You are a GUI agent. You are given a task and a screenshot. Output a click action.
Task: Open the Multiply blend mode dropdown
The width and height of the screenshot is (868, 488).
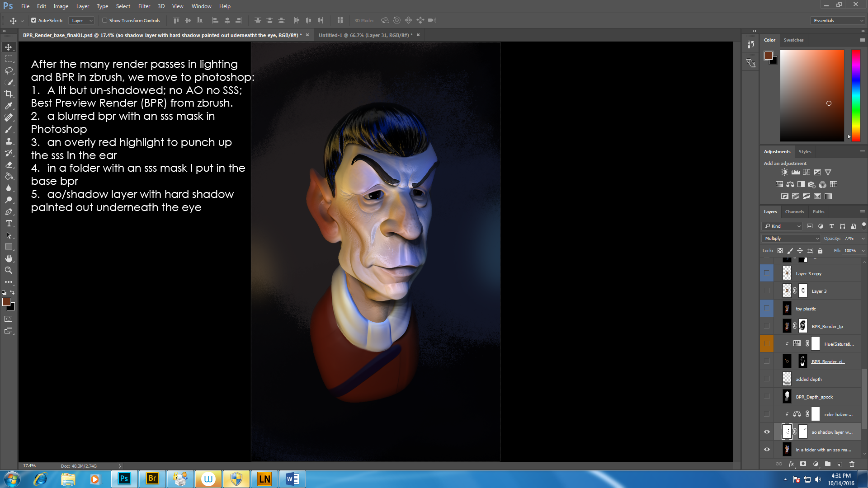click(x=791, y=238)
